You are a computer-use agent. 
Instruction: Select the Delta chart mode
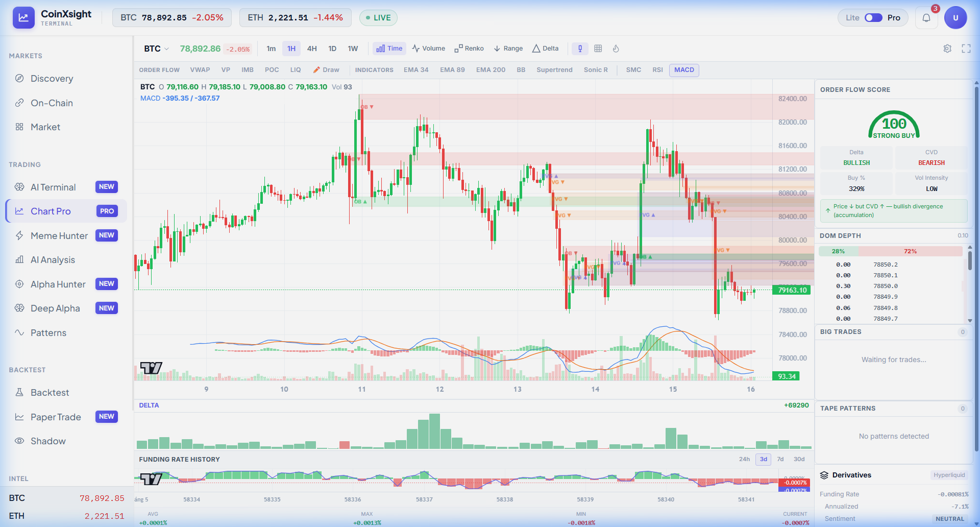545,49
